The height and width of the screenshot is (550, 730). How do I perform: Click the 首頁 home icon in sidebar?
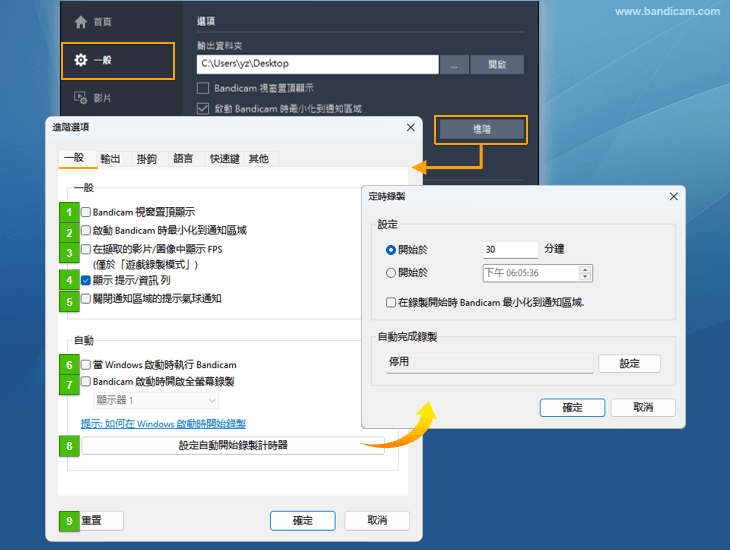[x=81, y=22]
